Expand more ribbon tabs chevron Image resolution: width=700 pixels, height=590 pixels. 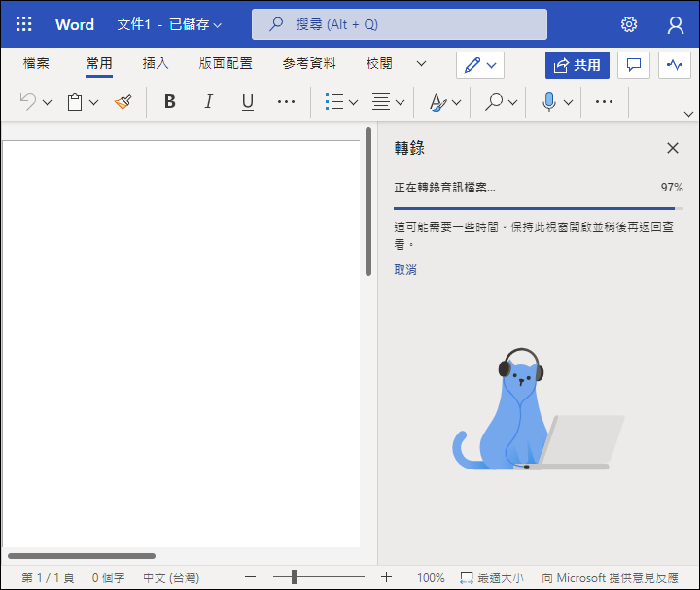tap(421, 64)
